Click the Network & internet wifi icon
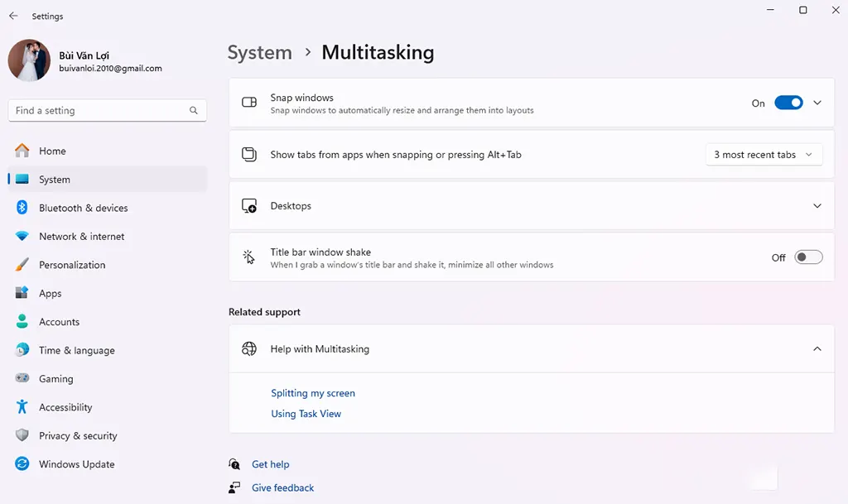 (22, 237)
